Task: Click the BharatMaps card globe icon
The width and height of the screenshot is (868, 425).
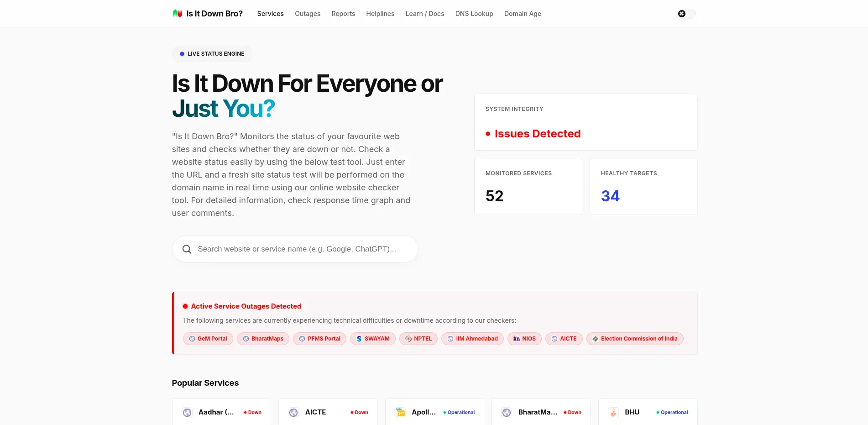Action: [x=507, y=413]
